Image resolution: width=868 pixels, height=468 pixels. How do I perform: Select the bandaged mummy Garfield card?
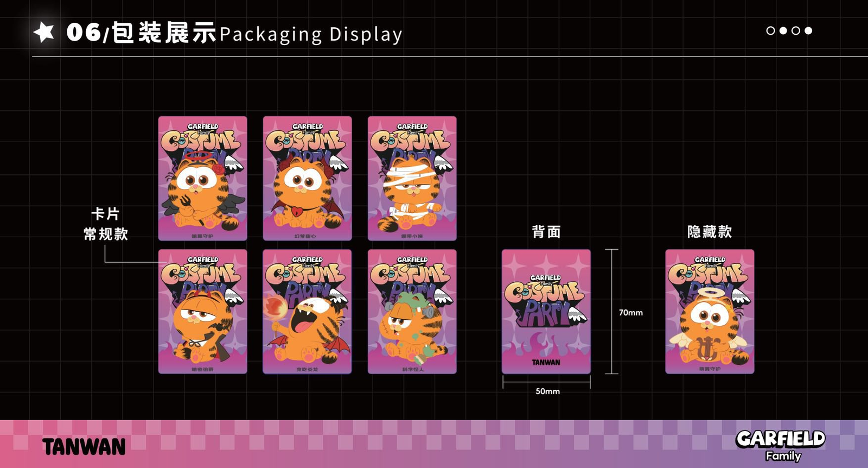(412, 178)
